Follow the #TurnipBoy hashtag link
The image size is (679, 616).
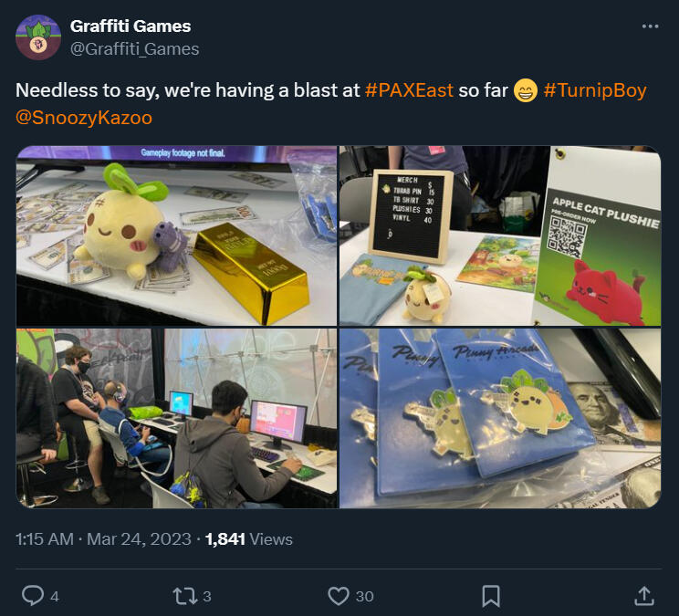[x=595, y=90]
